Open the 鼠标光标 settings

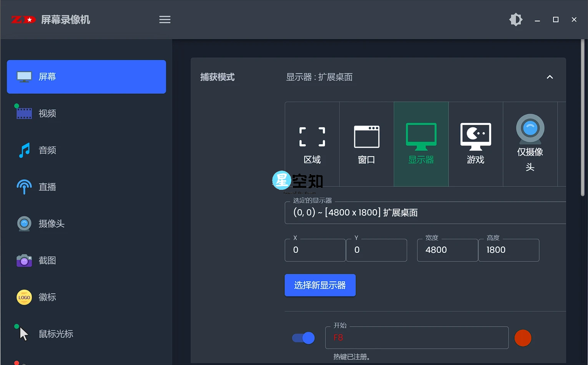(x=56, y=333)
